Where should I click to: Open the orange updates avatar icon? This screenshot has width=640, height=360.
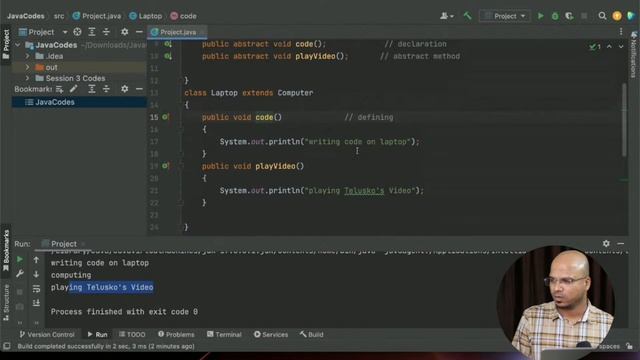(x=617, y=16)
